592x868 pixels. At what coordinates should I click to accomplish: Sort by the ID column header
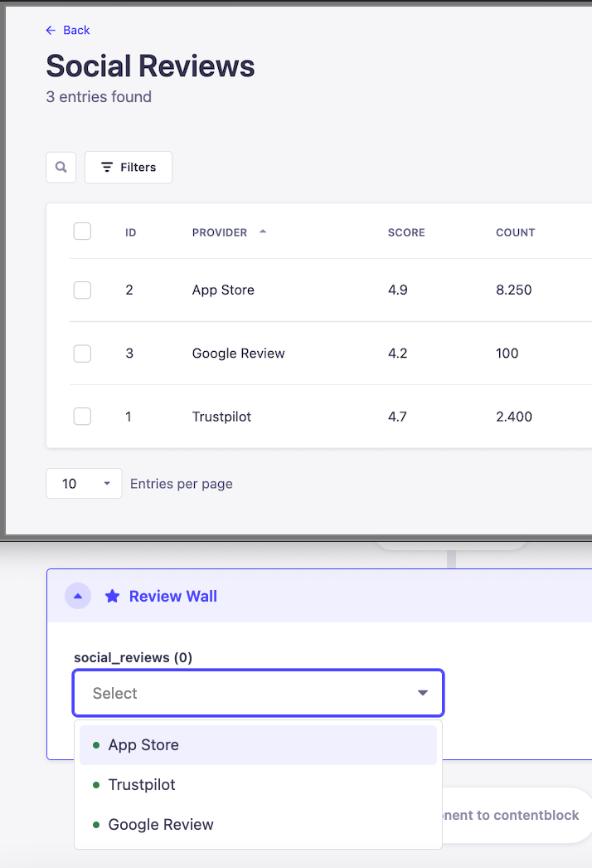pyautogui.click(x=130, y=232)
